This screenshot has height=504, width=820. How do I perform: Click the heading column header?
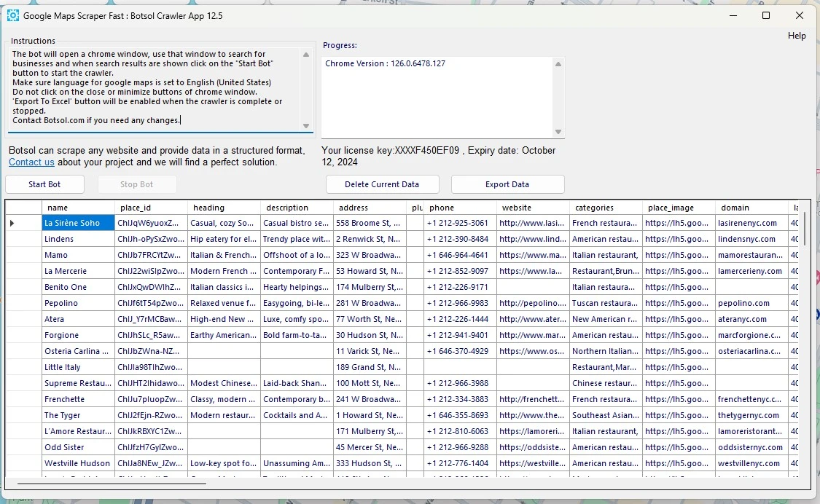pyautogui.click(x=224, y=208)
